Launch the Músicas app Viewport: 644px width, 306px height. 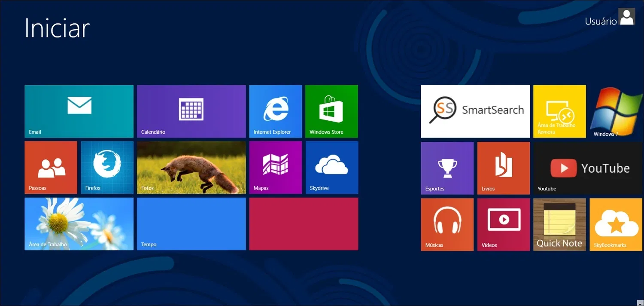(x=447, y=223)
